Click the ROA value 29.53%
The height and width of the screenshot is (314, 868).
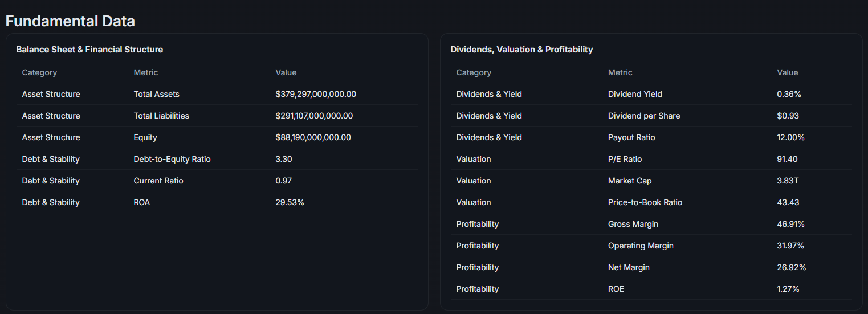(x=290, y=202)
